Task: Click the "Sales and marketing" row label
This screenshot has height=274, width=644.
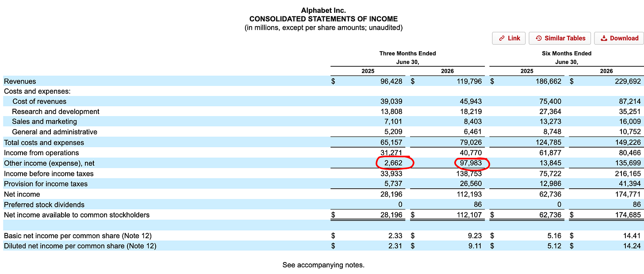Action: click(44, 122)
